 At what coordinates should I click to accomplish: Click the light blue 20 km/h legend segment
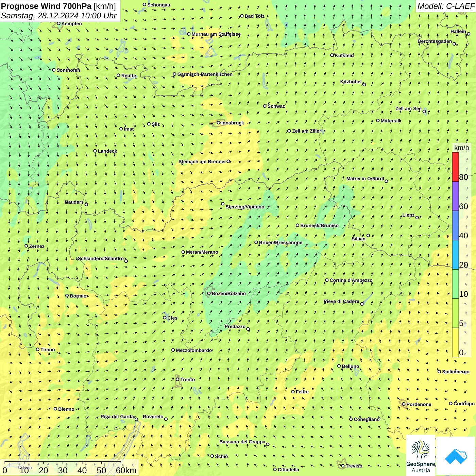pyautogui.click(x=455, y=255)
